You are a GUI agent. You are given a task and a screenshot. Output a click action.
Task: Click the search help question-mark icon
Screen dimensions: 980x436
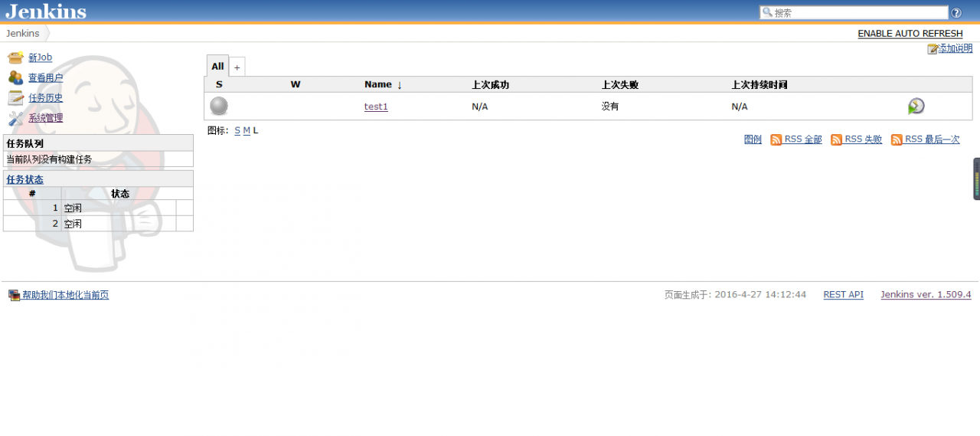point(956,13)
